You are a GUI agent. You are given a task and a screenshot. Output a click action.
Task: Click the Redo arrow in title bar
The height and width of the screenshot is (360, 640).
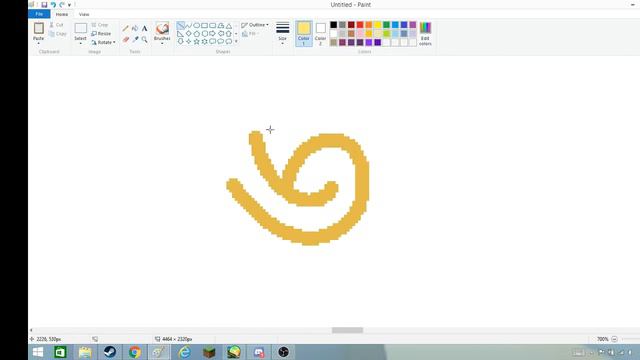tap(62, 4)
